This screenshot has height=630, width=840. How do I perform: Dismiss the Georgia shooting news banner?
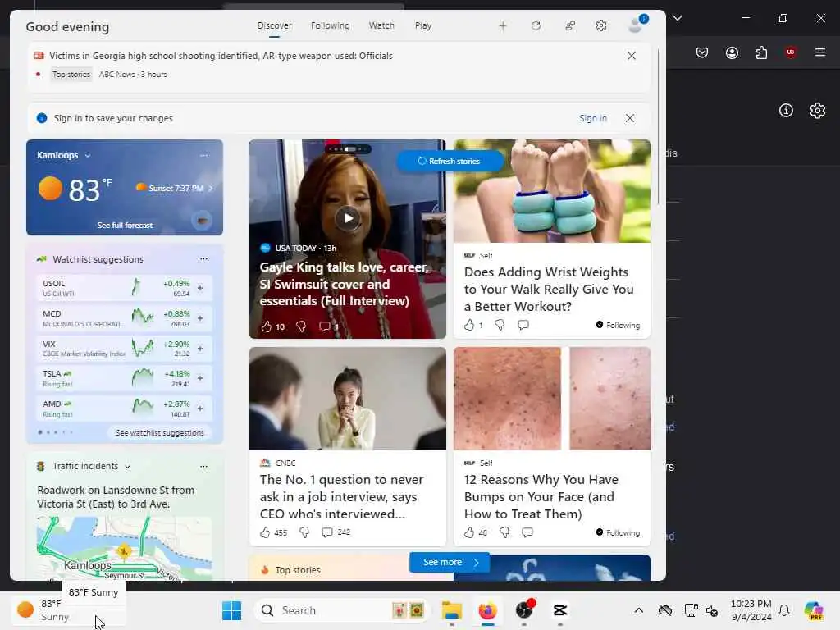pyautogui.click(x=632, y=56)
